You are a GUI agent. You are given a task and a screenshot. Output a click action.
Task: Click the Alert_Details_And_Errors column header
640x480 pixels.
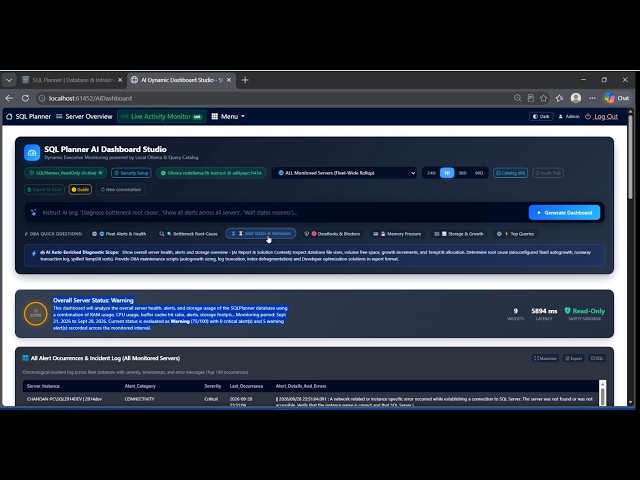(x=301, y=386)
